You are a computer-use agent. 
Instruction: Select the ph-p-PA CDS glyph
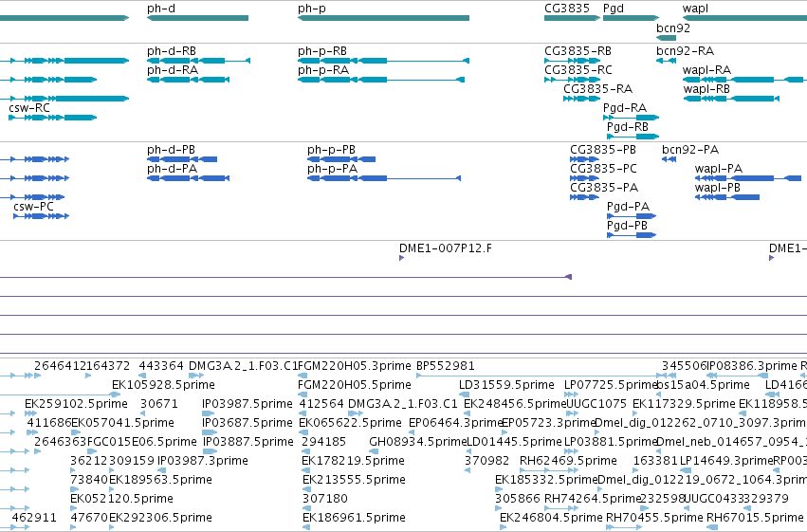[384, 178]
